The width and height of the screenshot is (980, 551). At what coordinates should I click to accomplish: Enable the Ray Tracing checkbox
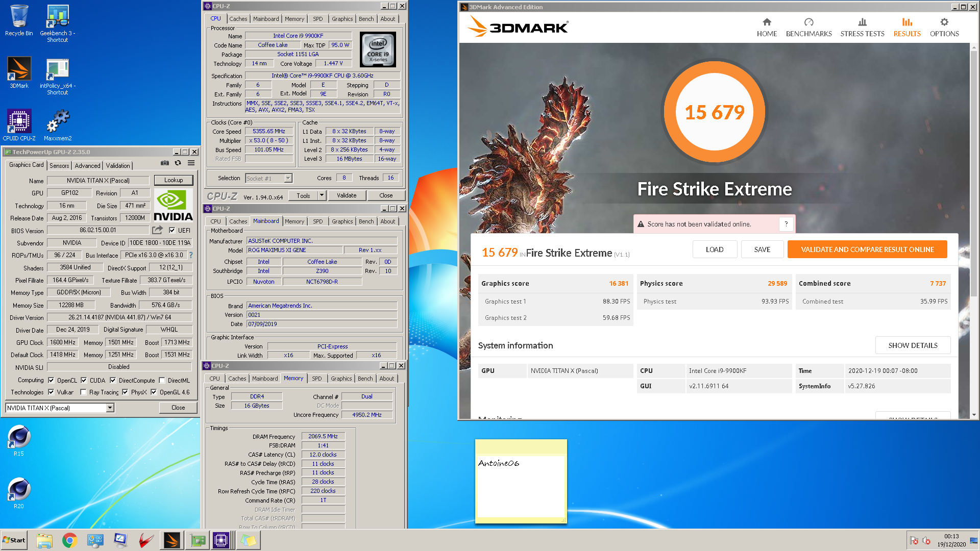tap(83, 392)
